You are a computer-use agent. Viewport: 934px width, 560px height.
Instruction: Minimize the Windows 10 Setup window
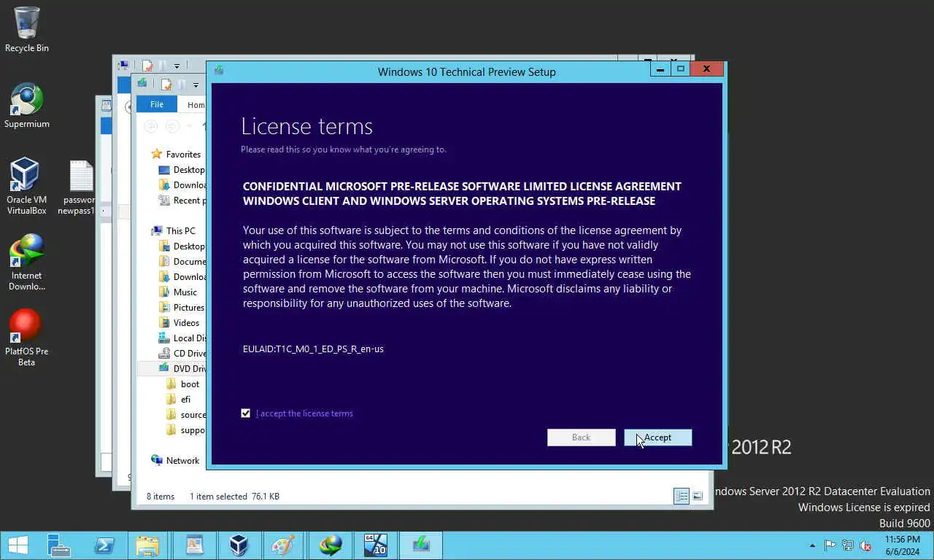click(660, 69)
